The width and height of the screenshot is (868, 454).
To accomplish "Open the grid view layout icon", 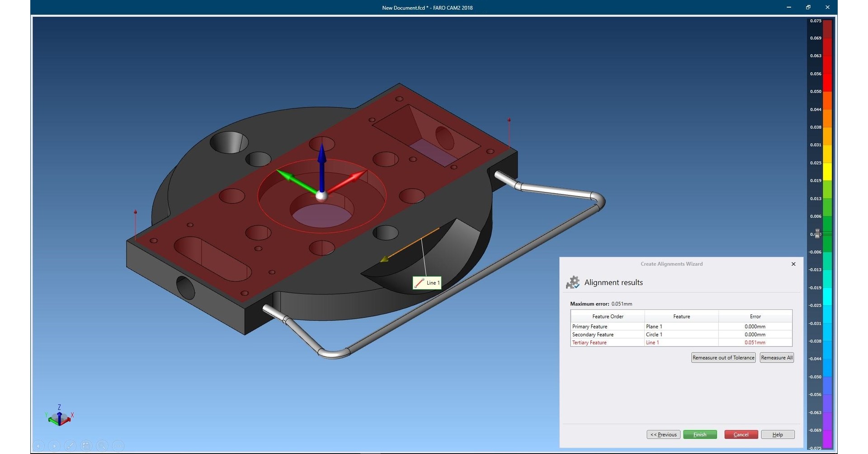I will coord(86,446).
